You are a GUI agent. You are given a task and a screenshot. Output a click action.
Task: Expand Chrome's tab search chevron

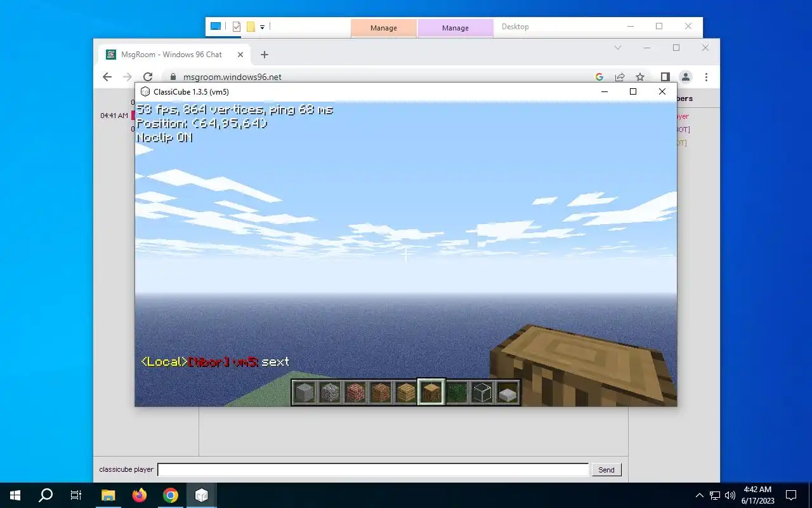pyautogui.click(x=618, y=48)
